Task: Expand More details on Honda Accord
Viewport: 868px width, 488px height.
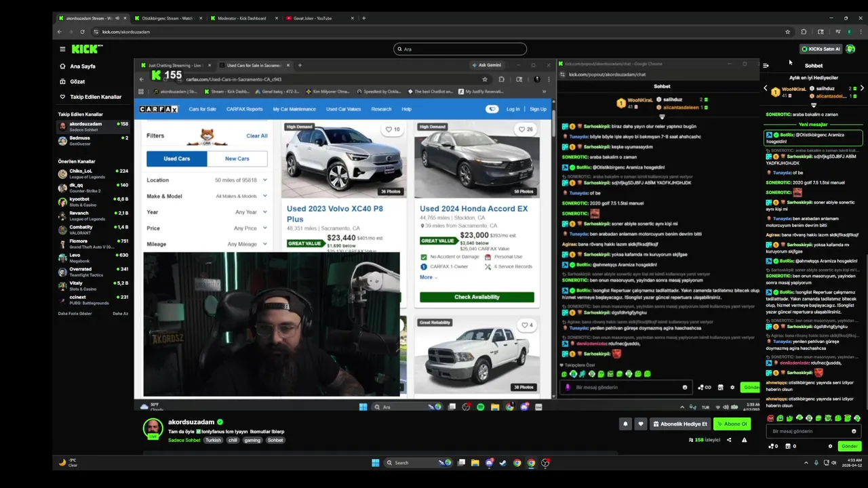Action: pos(427,277)
